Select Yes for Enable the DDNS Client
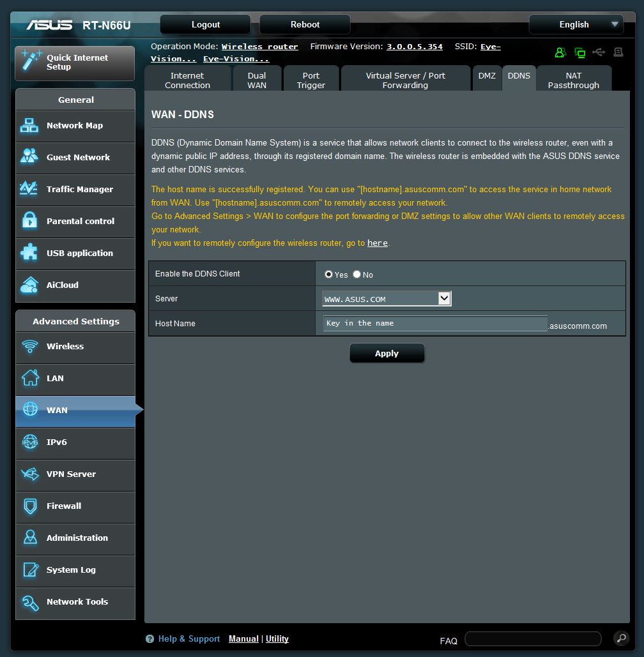644x657 pixels. coord(328,275)
